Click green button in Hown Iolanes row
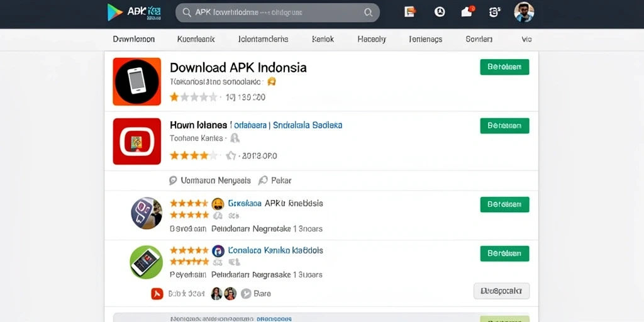The image size is (644, 322). [504, 126]
